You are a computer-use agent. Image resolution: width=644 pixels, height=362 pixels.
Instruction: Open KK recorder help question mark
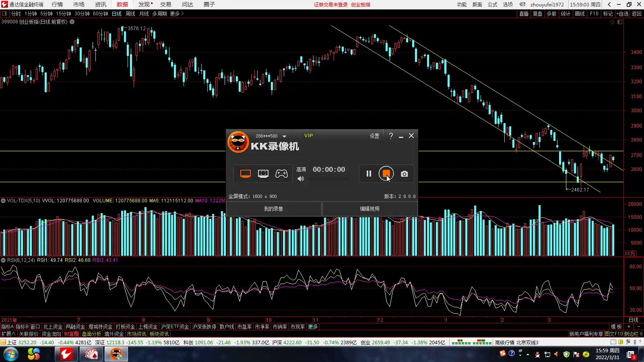coord(391,136)
